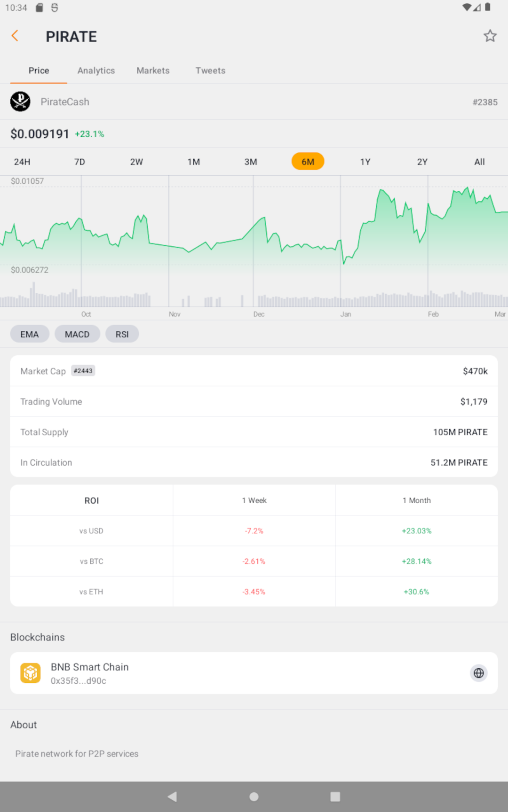Image resolution: width=508 pixels, height=812 pixels.
Task: Tap the PirateCash skull logo
Action: point(20,101)
